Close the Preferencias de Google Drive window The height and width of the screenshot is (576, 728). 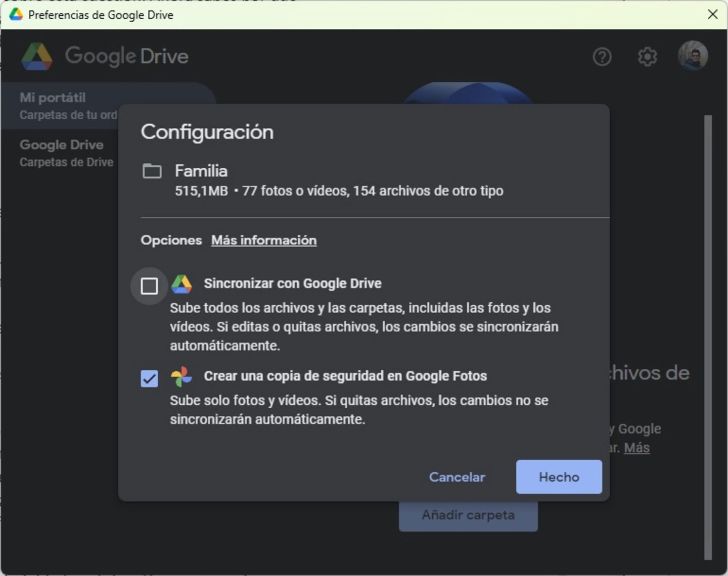713,14
